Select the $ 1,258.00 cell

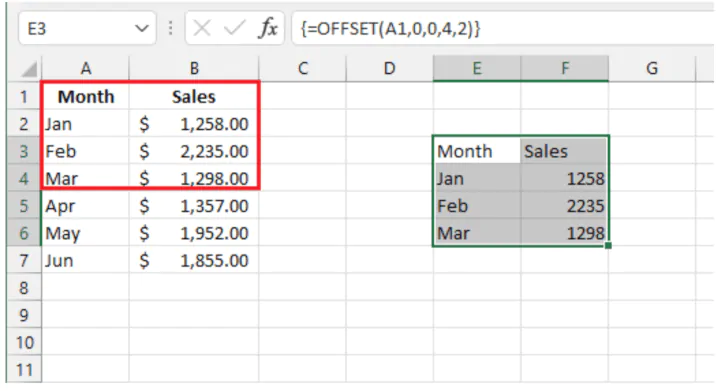click(194, 123)
